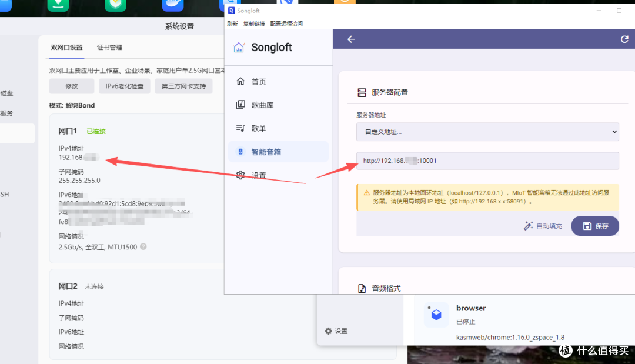Click 保存 save button
Viewport: 635px width, 364px height.
(x=595, y=226)
